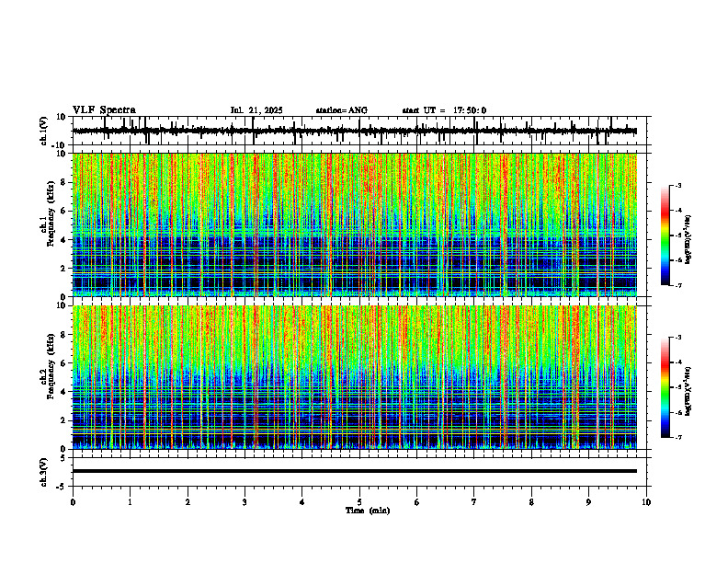
Task: Click the "ch.1(V)" axis label
Action: pos(44,131)
